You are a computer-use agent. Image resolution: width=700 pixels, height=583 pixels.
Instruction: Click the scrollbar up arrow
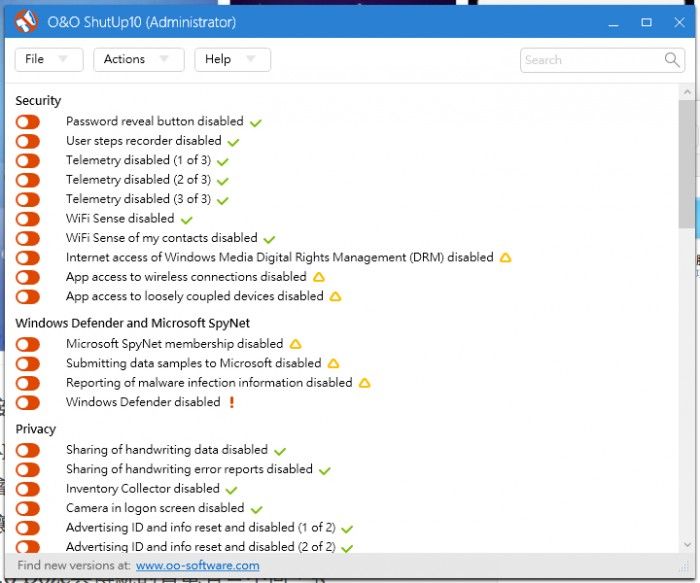tap(687, 92)
